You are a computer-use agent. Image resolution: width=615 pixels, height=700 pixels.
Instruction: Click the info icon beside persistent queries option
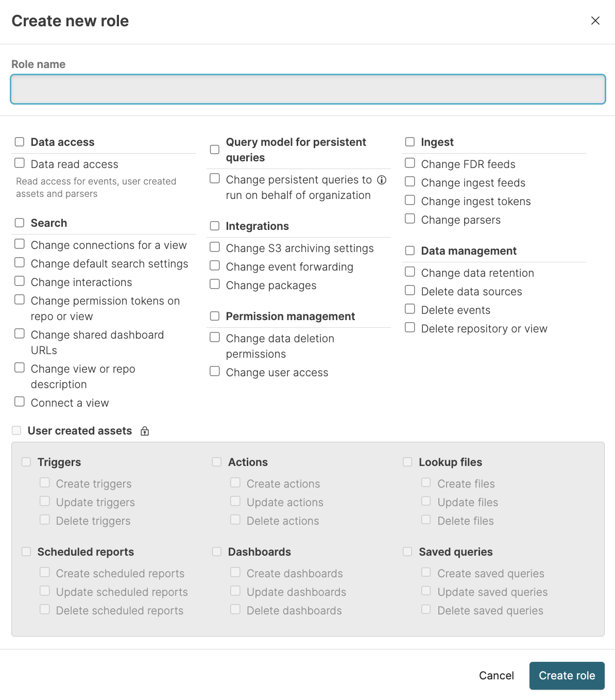[x=381, y=180]
